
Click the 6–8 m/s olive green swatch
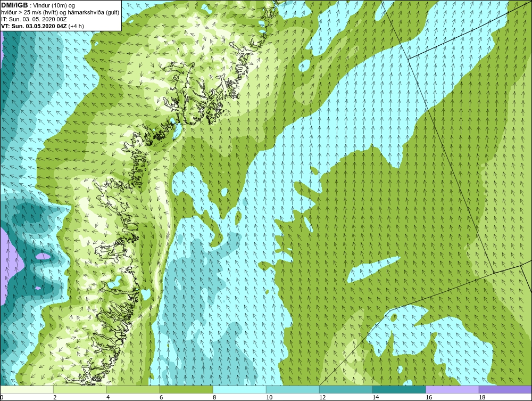coord(186,390)
